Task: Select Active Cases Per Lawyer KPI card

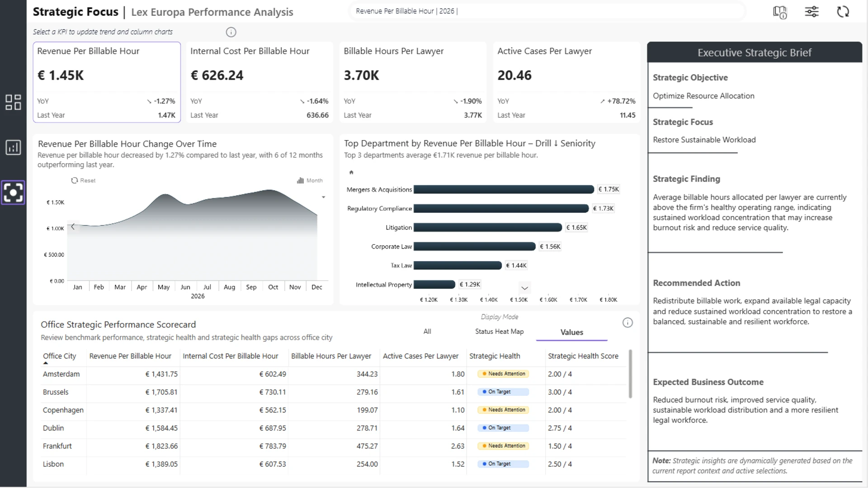Action: pos(566,82)
